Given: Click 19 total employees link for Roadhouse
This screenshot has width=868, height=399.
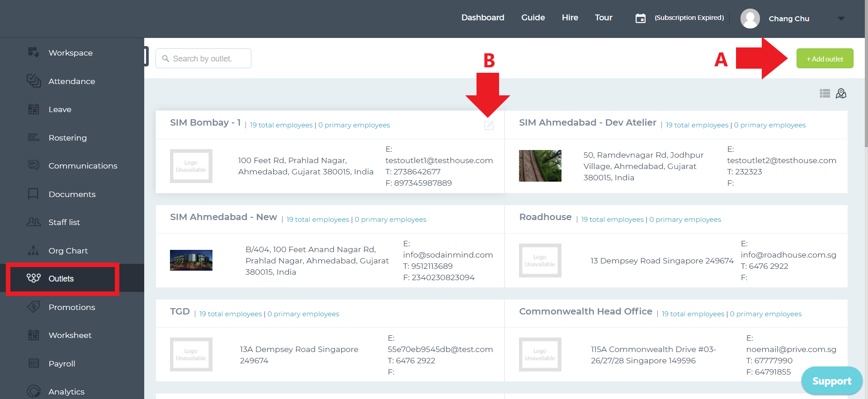Looking at the screenshot, I should pyautogui.click(x=612, y=220).
